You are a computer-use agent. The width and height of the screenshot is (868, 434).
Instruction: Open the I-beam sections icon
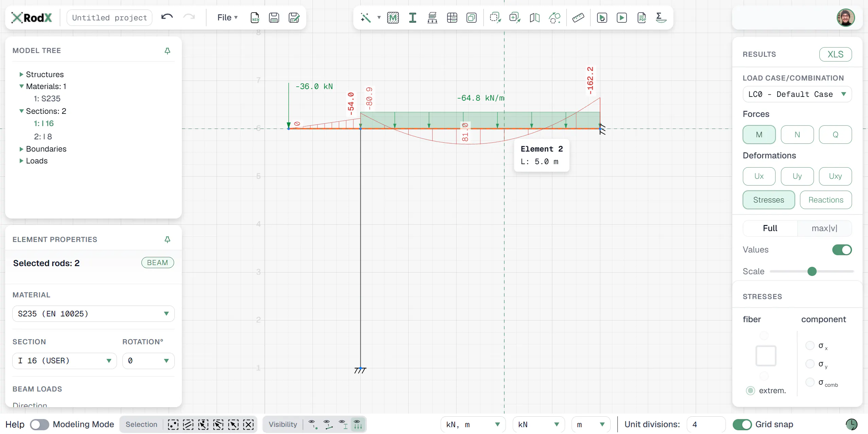tap(412, 17)
